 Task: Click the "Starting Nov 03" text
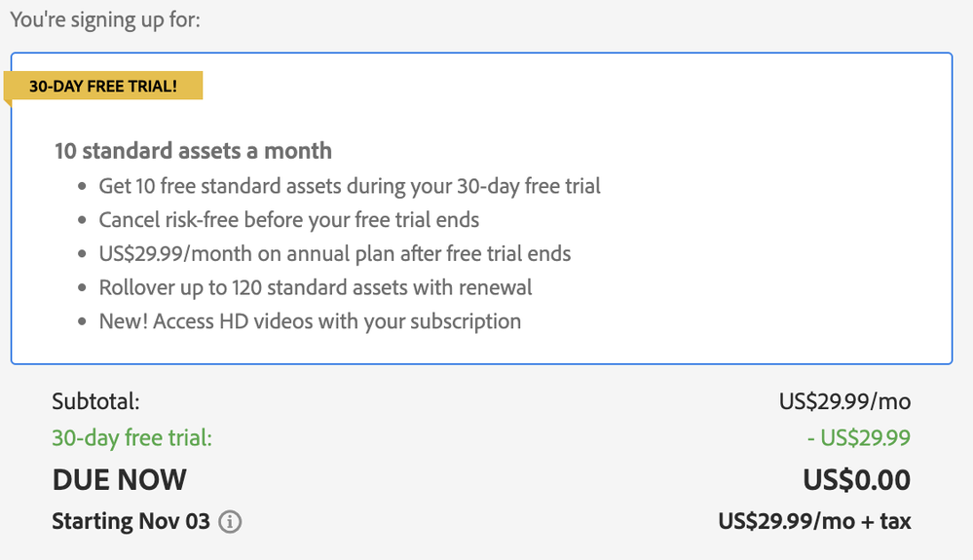tap(131, 521)
